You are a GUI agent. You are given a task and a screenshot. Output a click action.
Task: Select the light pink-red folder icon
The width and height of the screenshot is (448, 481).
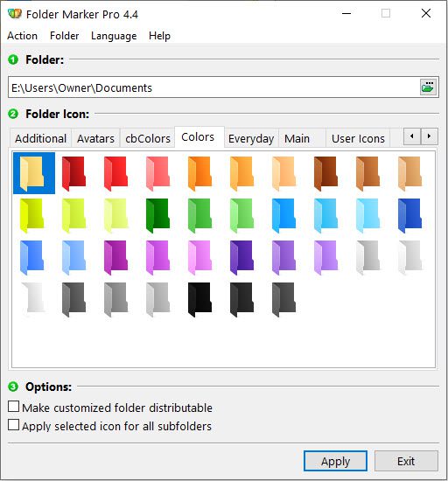157,173
